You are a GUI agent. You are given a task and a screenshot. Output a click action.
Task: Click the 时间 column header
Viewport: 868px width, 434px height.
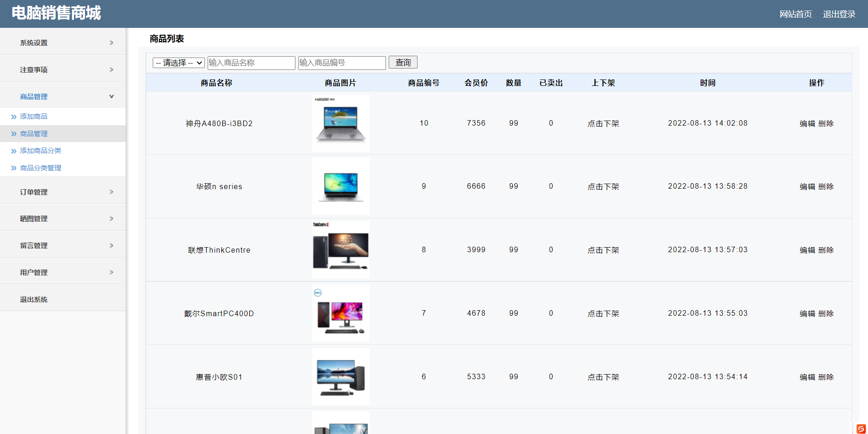(707, 83)
